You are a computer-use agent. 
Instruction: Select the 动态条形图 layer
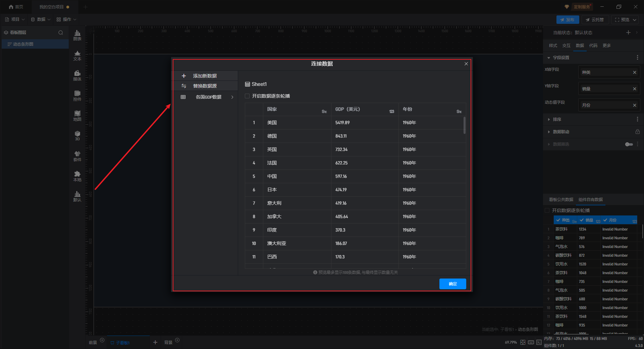[35, 44]
